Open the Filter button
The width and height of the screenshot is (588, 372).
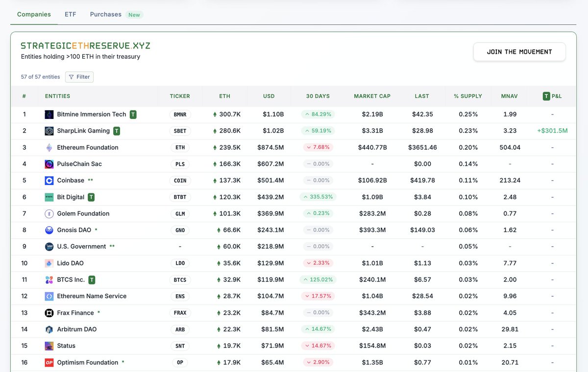pyautogui.click(x=79, y=77)
